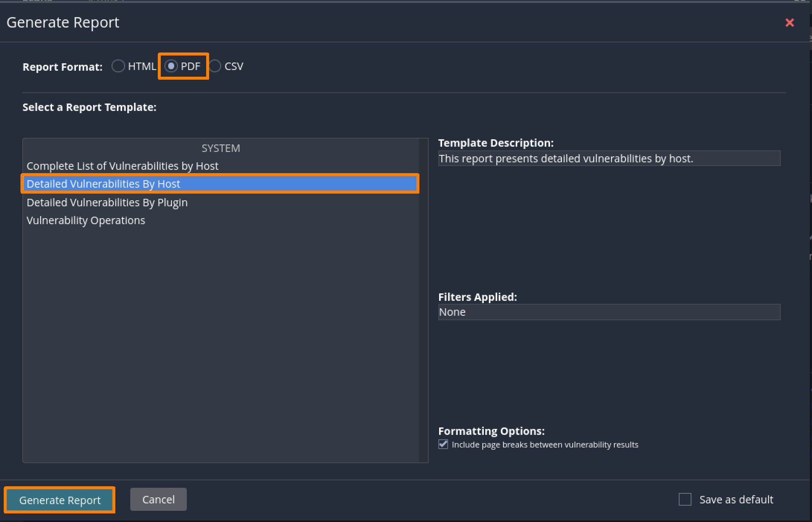Choose Vulnerability Operations template
Viewport: 812px width, 522px height.
tap(86, 220)
